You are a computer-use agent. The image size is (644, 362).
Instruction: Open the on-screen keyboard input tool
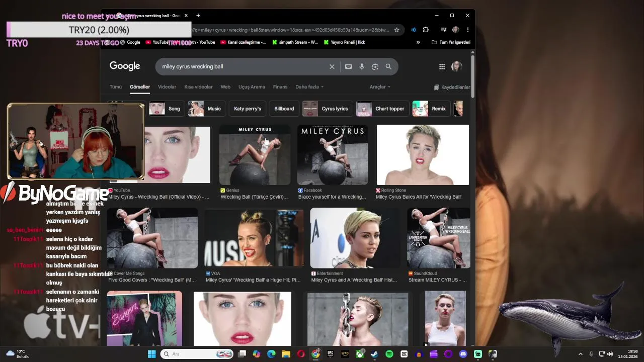click(x=348, y=66)
